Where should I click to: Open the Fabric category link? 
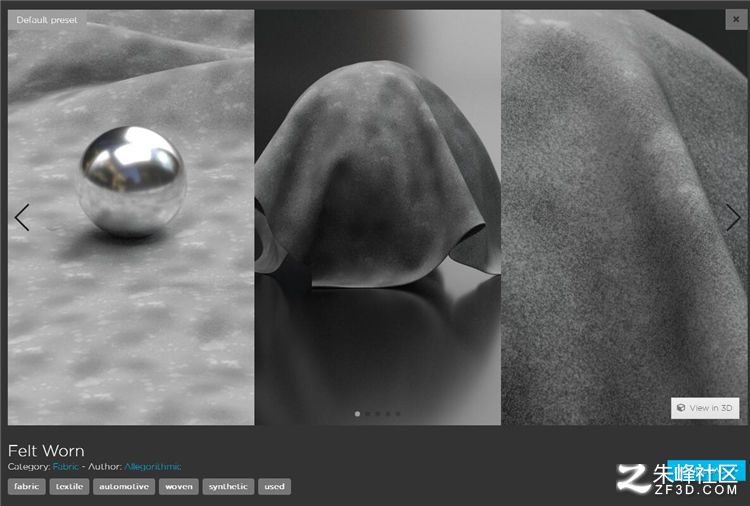pyautogui.click(x=66, y=466)
